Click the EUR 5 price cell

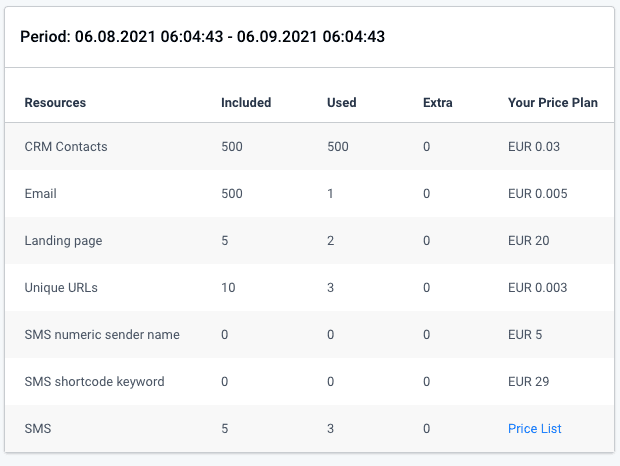pyautogui.click(x=525, y=335)
